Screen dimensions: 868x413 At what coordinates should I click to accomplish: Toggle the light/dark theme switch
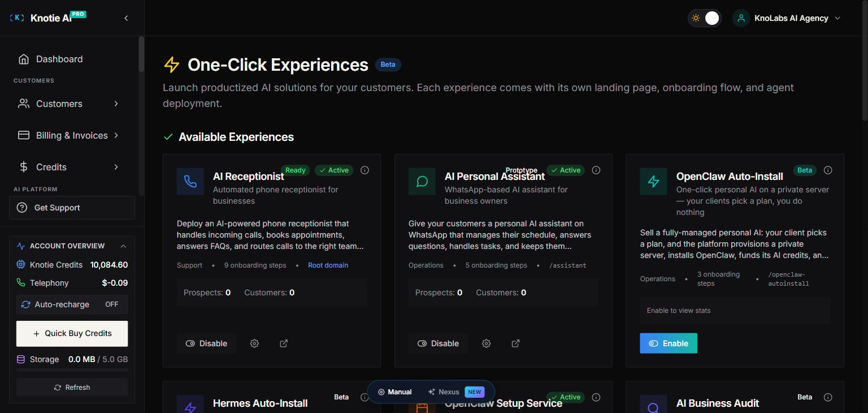pos(705,18)
